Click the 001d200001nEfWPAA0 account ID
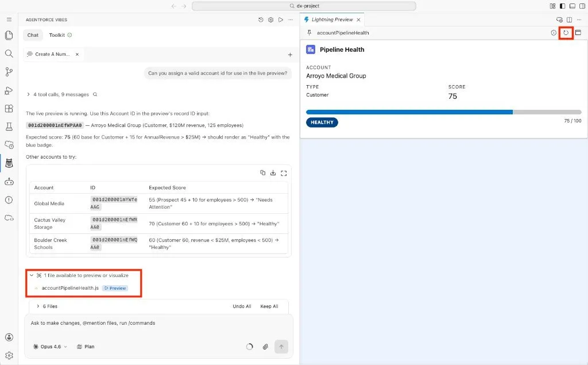The image size is (588, 365). tap(55, 125)
